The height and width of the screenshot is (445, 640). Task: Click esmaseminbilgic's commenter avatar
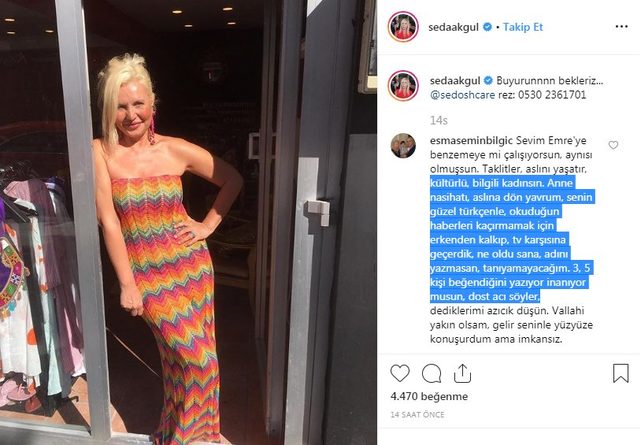[x=403, y=145]
